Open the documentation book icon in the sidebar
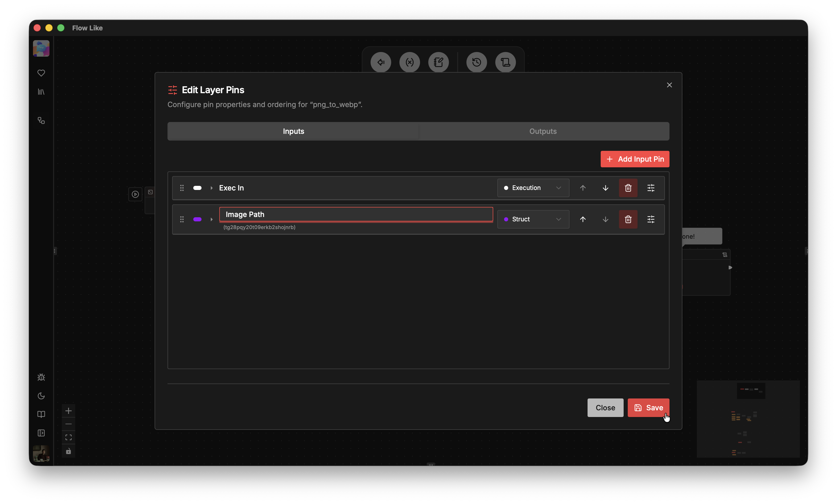 coord(41,414)
